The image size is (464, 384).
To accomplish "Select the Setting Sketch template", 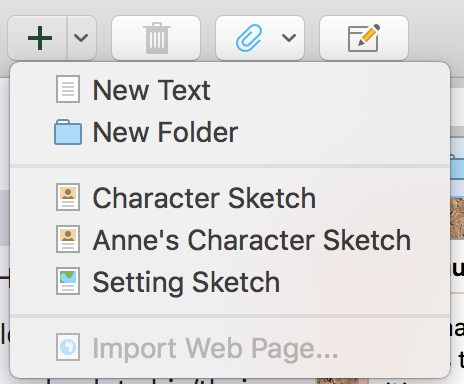I will click(230, 282).
